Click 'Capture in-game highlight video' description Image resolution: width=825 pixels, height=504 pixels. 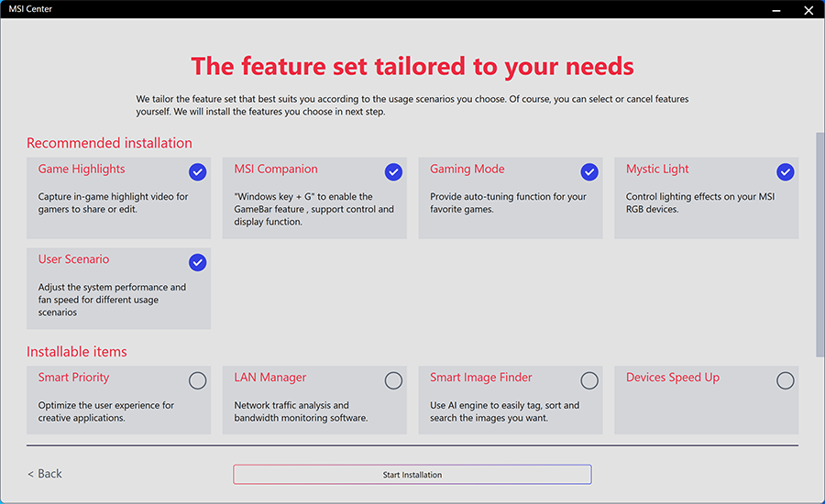click(x=113, y=203)
